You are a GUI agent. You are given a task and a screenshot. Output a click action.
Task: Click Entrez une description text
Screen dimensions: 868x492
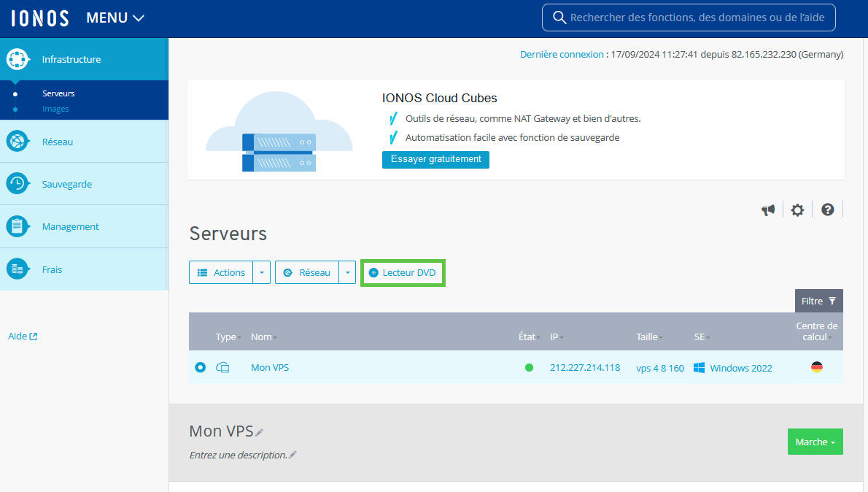pos(238,455)
